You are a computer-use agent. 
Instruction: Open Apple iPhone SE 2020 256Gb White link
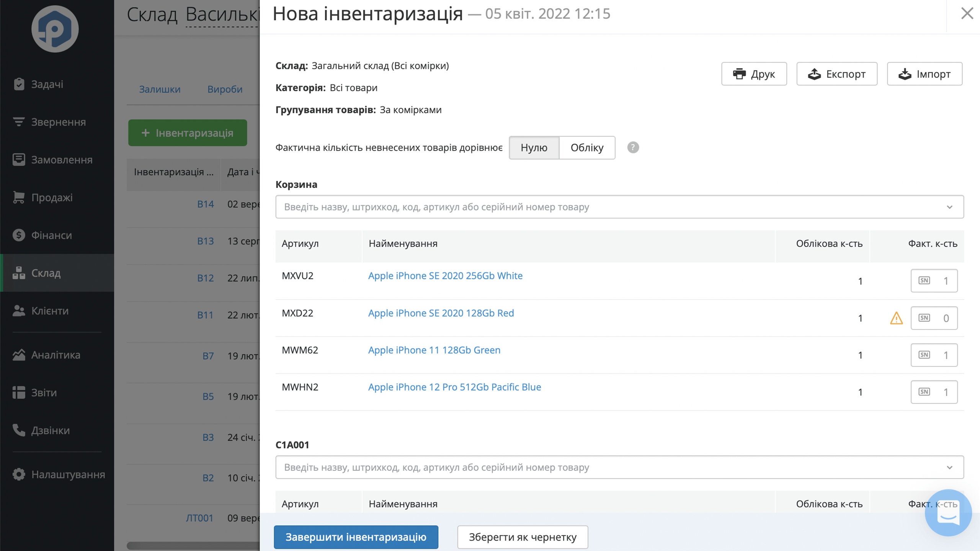pyautogui.click(x=445, y=275)
